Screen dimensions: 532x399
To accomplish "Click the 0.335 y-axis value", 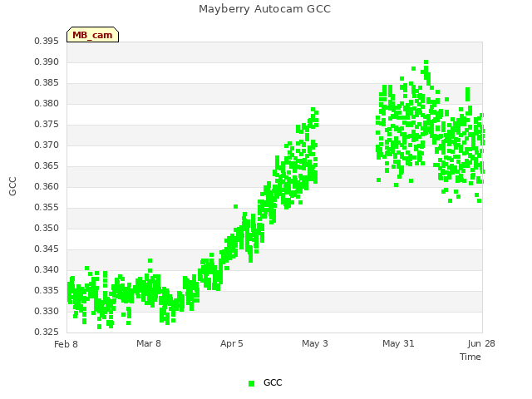I will point(47,290).
